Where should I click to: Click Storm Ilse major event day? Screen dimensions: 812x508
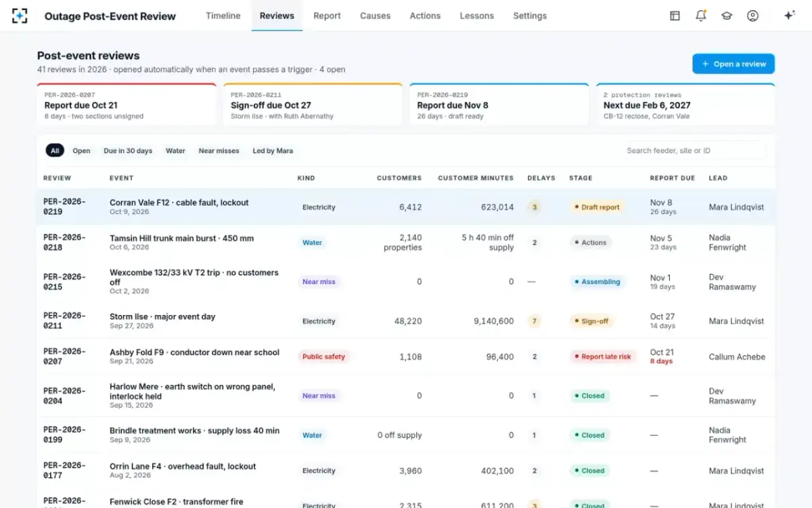pyautogui.click(x=162, y=316)
